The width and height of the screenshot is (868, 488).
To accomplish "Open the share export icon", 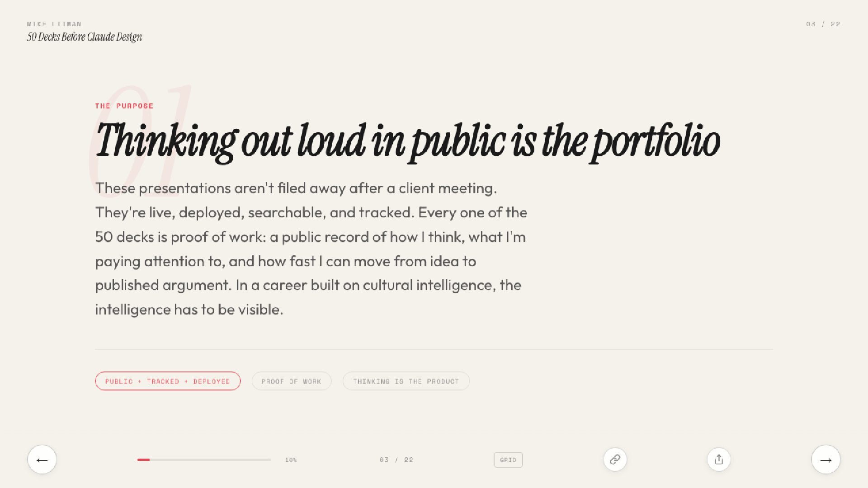I will click(719, 460).
